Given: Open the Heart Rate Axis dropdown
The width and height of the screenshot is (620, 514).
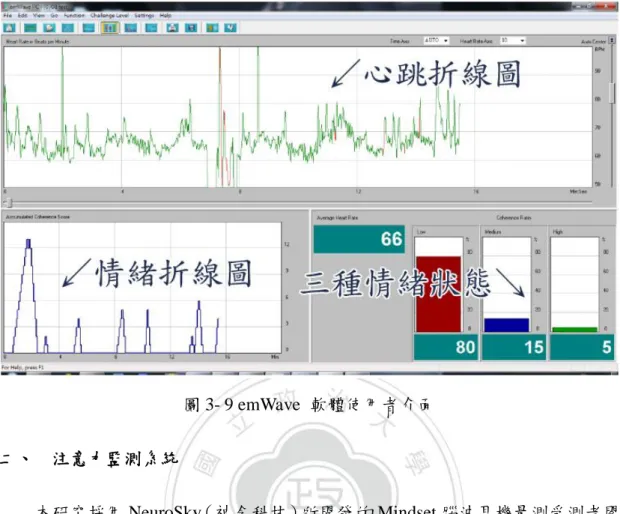Looking at the screenshot, I should [x=513, y=41].
